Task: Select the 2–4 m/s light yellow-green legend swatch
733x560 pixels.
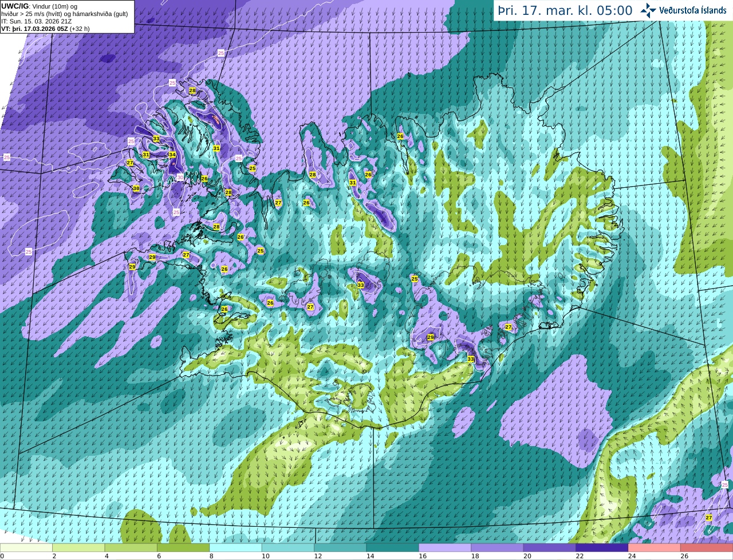Action: [x=78, y=547]
